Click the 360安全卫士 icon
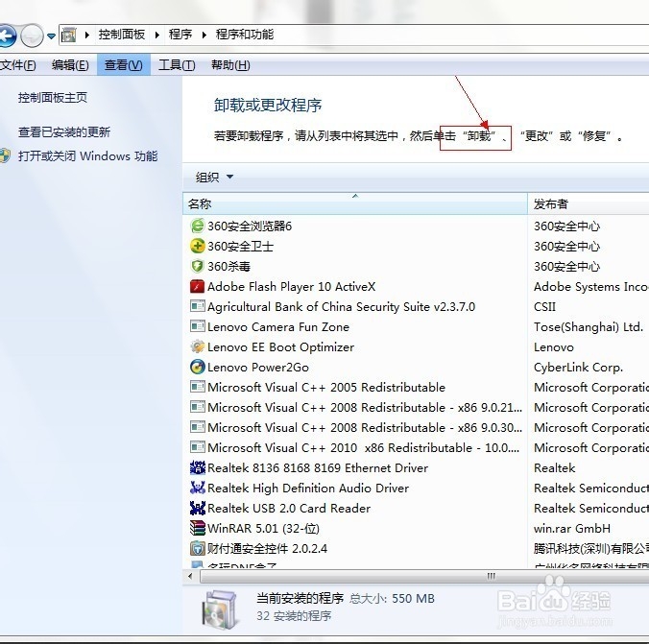The height and width of the screenshot is (644, 649). pos(197,246)
